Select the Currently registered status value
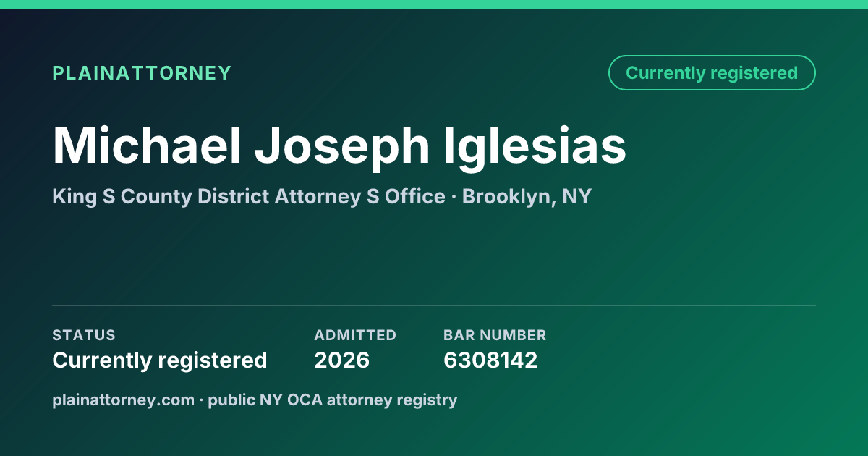The image size is (868, 456). (x=160, y=360)
